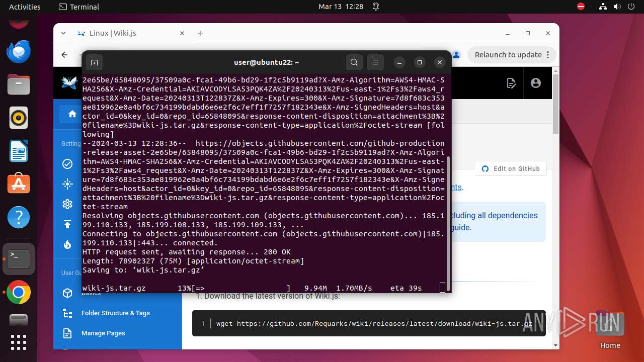Screen dimensions: 644x362
Task: Open the network status icon in the top bar
Action: (x=603, y=7)
